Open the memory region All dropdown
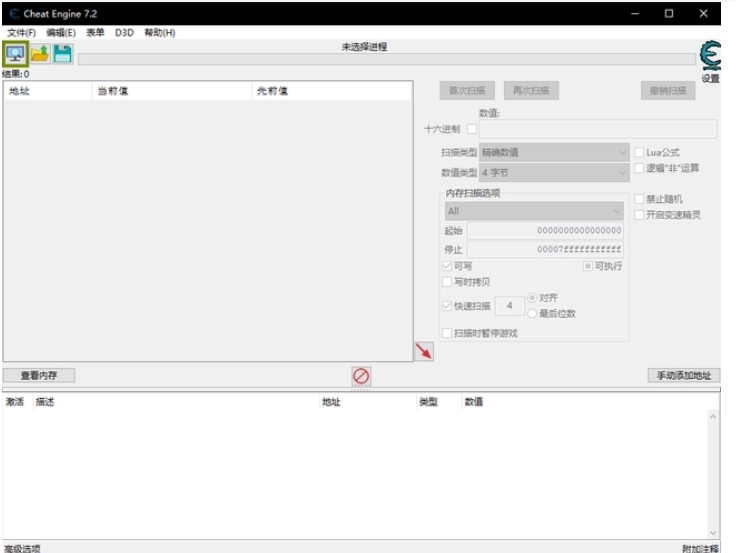The width and height of the screenshot is (736, 553). 534,211
